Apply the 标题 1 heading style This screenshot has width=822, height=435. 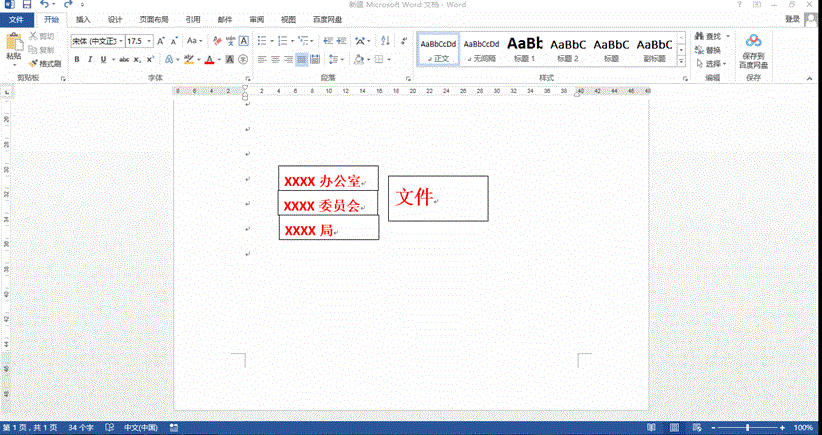(524, 48)
